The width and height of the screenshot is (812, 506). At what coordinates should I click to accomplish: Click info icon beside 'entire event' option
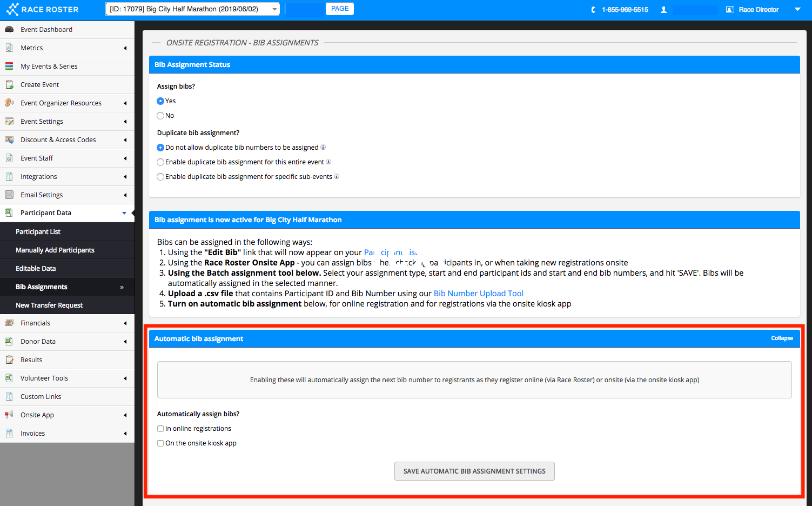pyautogui.click(x=328, y=162)
